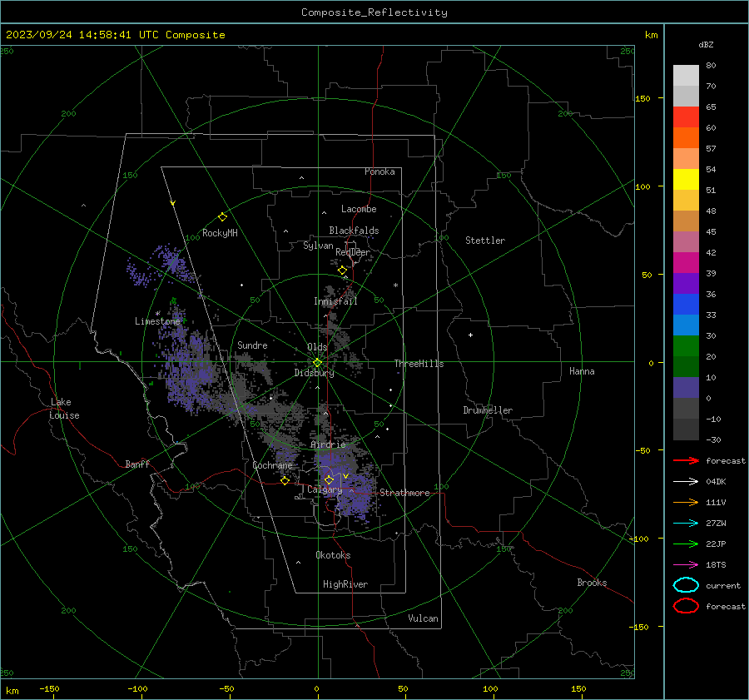
Task: Click the cyan current ellipse icon
Action: click(x=686, y=585)
